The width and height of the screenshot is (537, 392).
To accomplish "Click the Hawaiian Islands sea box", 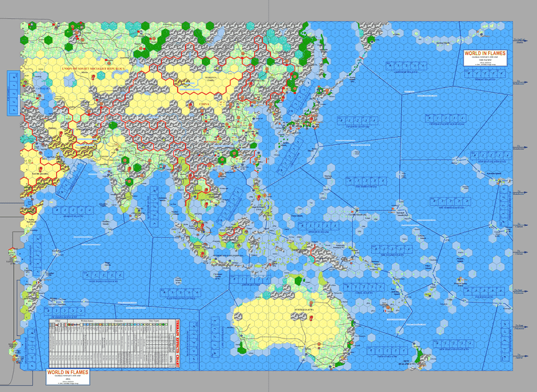I will pos(490,156).
